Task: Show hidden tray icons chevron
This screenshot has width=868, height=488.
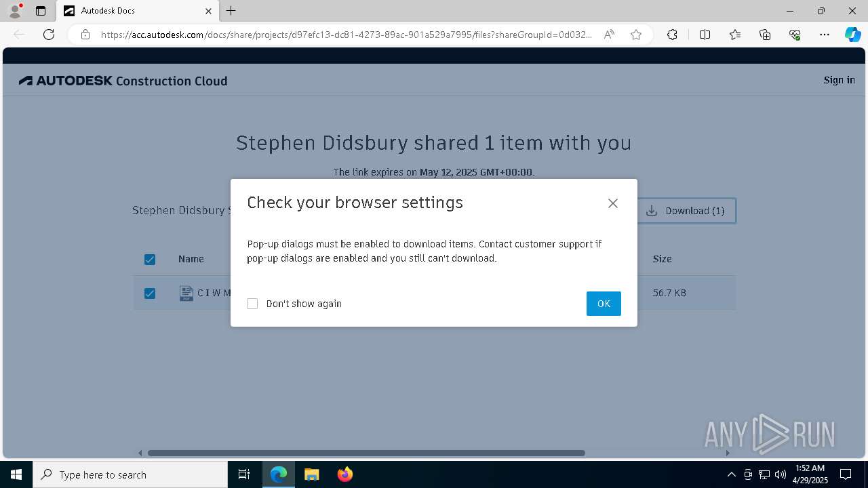Action: pyautogui.click(x=731, y=474)
